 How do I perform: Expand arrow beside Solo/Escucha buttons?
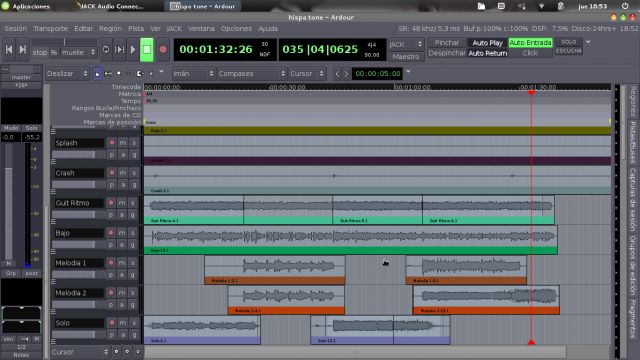[x=588, y=42]
